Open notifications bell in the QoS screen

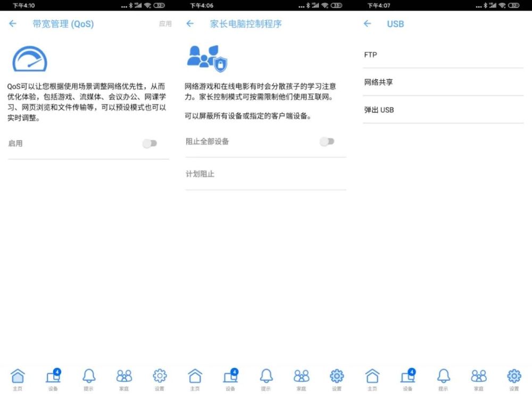(x=89, y=380)
